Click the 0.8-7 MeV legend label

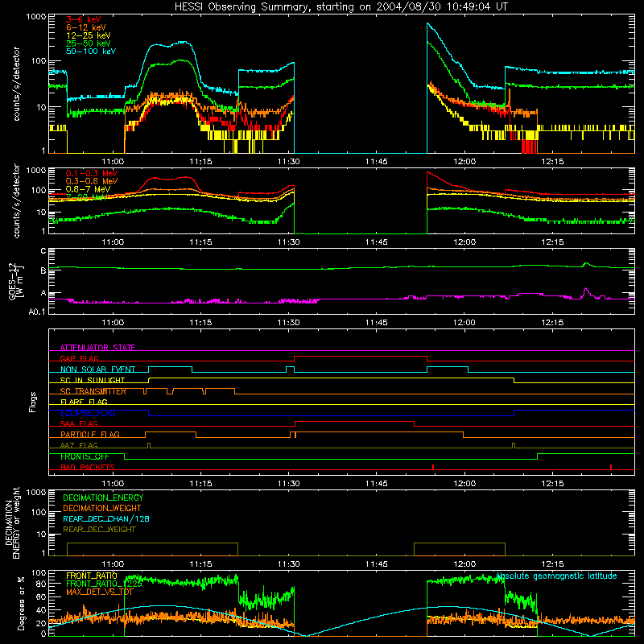89,189
